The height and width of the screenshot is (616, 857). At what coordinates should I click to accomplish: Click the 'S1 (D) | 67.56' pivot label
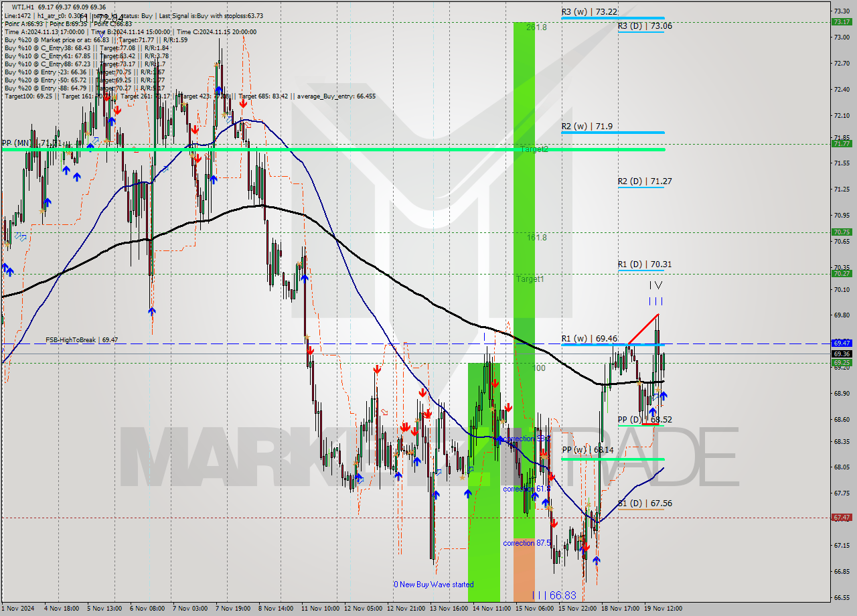point(645,503)
